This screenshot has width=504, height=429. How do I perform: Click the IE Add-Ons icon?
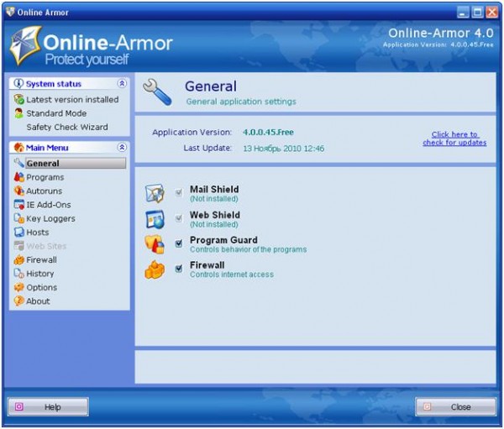(x=19, y=204)
